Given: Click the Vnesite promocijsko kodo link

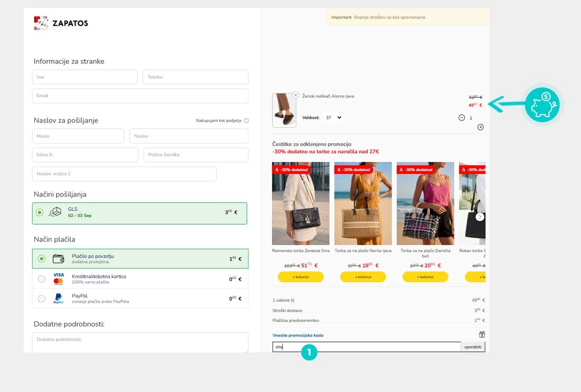Looking at the screenshot, I should click(298, 335).
